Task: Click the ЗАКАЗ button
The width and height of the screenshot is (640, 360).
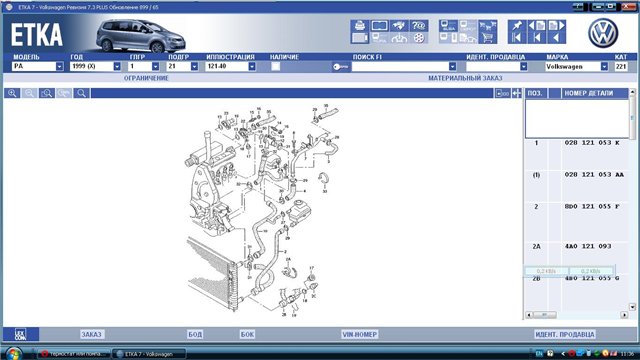Action: (91, 334)
